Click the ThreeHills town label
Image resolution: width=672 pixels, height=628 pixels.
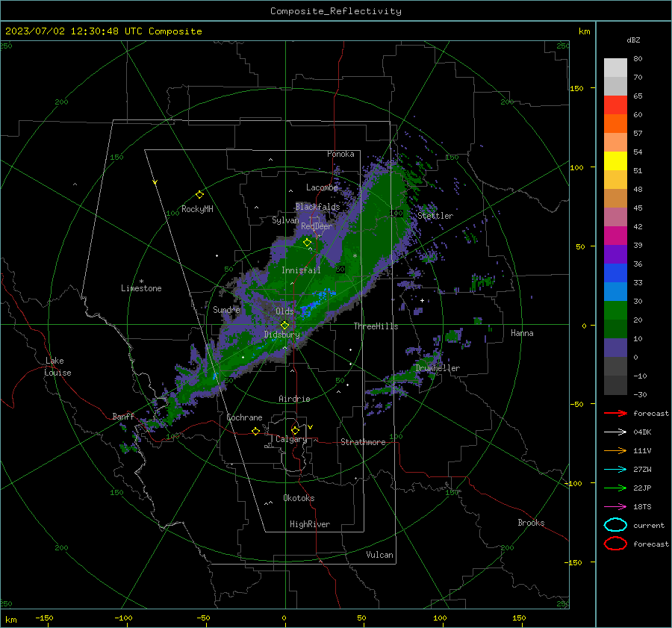coord(376,326)
